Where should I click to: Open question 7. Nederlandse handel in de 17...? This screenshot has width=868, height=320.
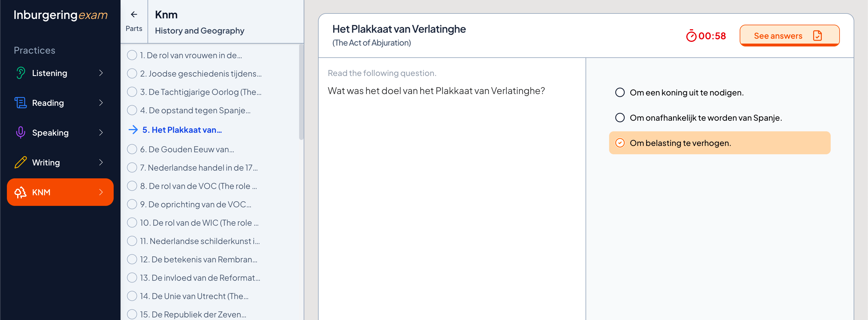coord(199,167)
